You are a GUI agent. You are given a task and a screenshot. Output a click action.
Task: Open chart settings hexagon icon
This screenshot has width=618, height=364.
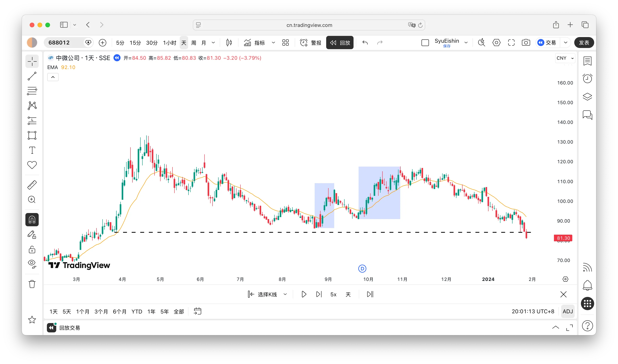pos(497,43)
